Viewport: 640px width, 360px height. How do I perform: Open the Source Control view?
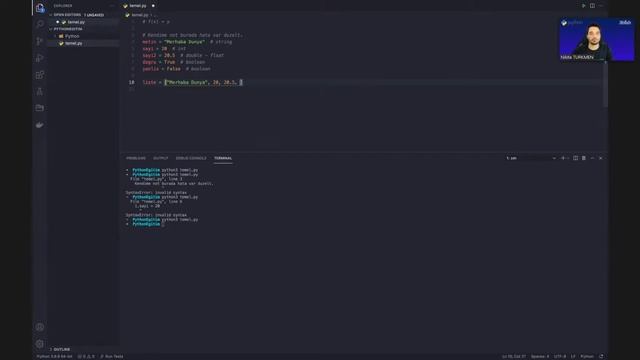40,41
